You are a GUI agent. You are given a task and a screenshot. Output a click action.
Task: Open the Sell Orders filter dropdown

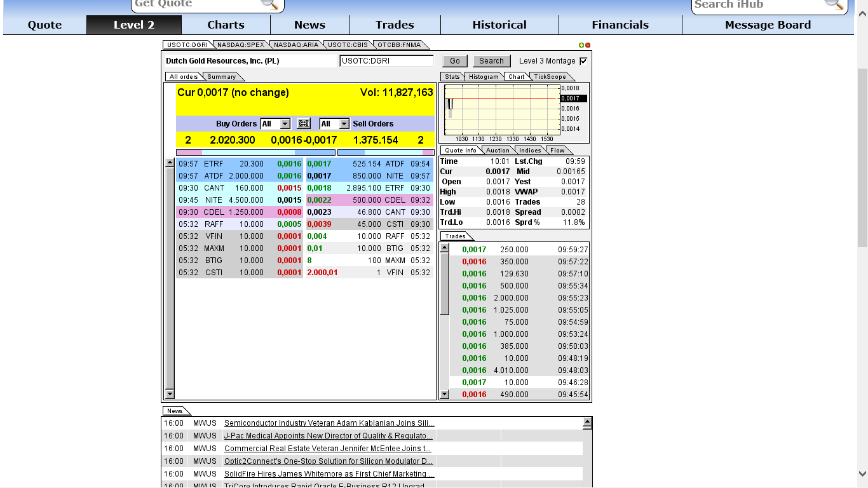pyautogui.click(x=334, y=123)
